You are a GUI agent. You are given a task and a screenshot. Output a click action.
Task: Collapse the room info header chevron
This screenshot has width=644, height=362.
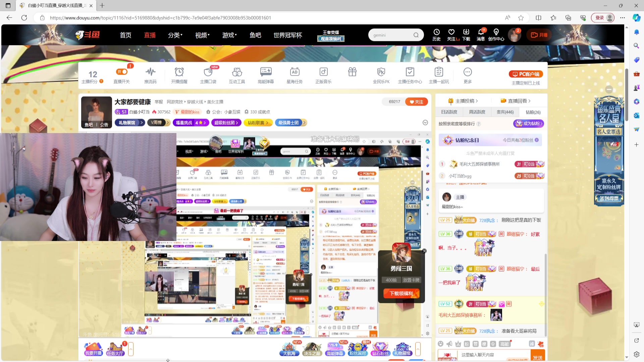tap(425, 123)
